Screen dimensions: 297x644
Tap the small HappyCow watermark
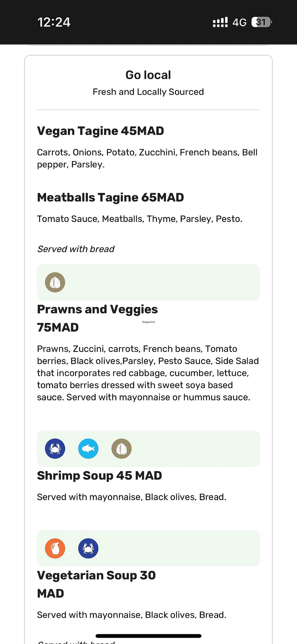(148, 322)
